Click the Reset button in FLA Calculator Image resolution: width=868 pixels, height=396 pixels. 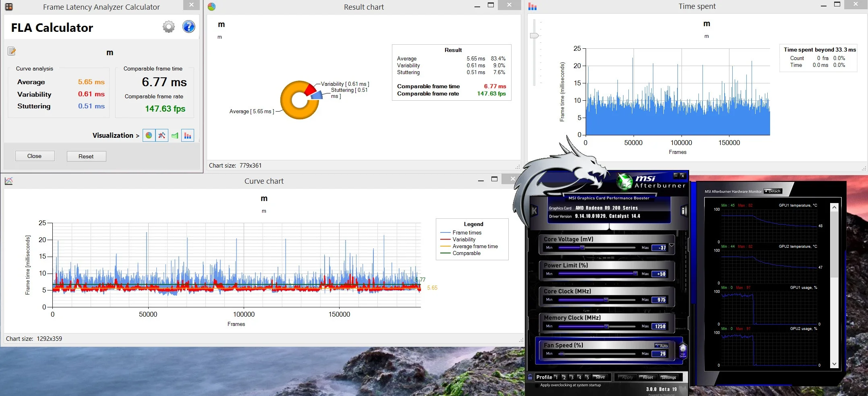point(86,156)
